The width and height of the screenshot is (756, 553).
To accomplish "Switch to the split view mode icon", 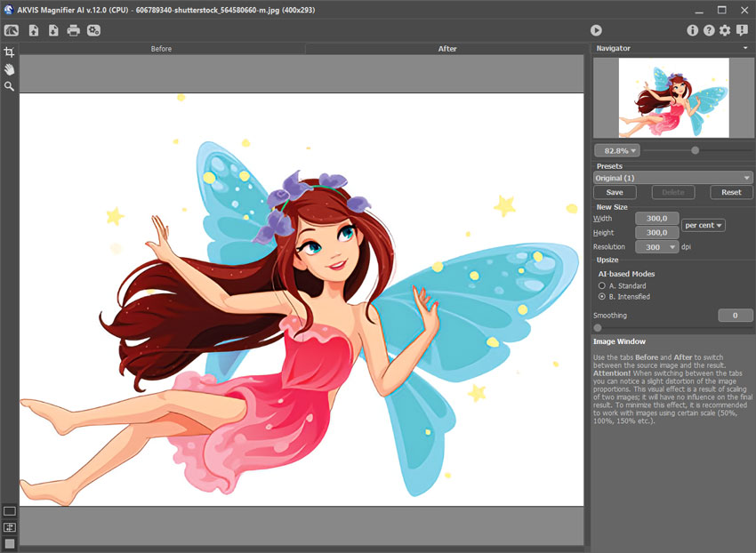I will pos(10,527).
